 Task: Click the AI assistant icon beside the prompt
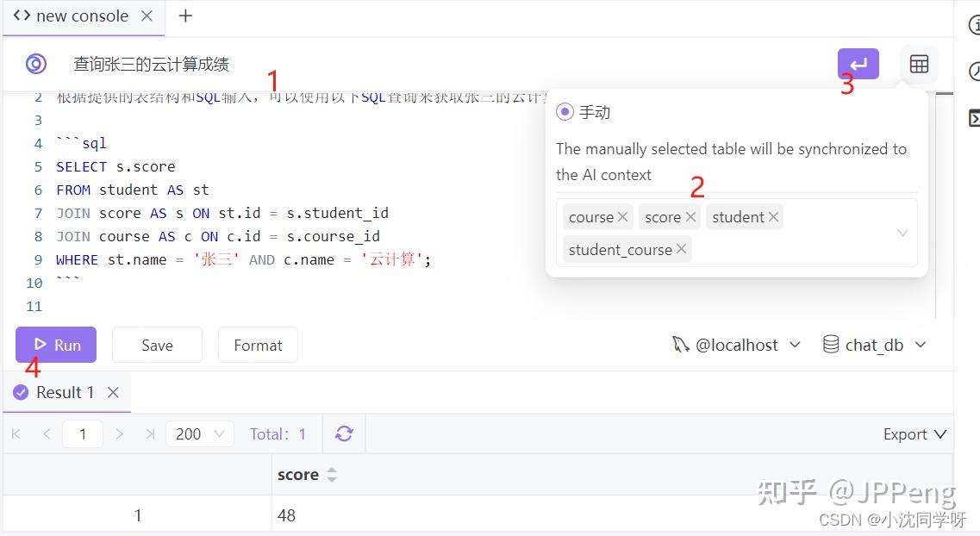[x=35, y=64]
